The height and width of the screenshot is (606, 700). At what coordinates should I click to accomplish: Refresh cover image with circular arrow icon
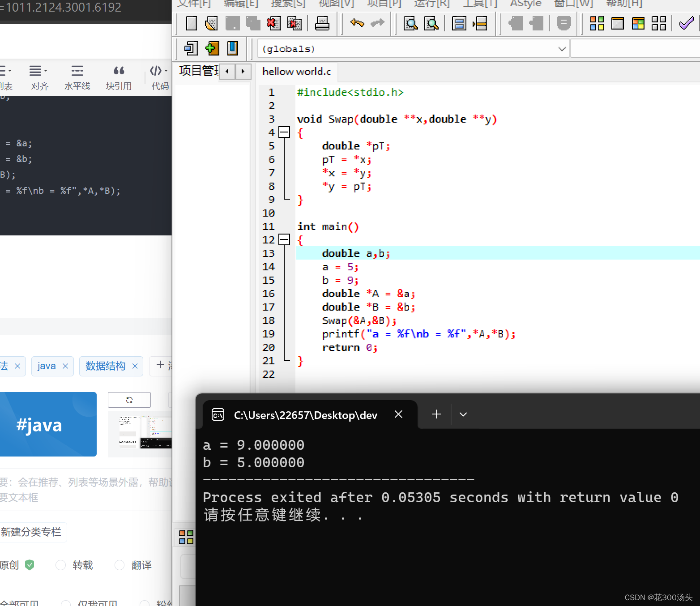129,400
